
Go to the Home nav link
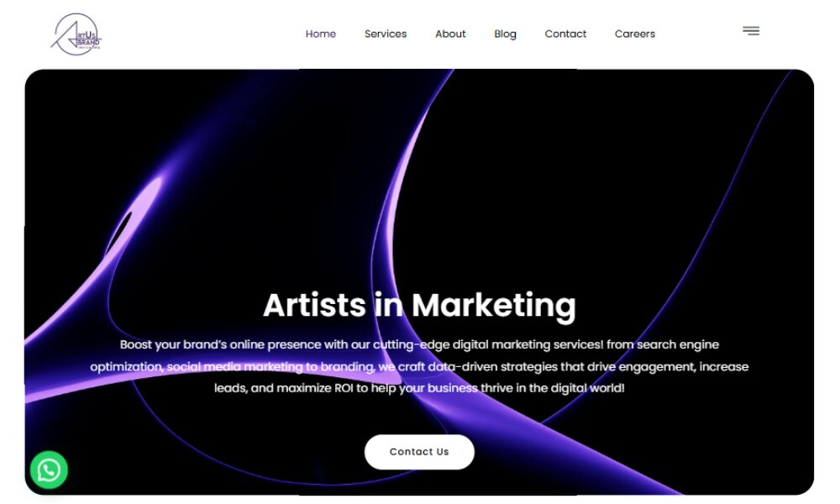point(320,34)
